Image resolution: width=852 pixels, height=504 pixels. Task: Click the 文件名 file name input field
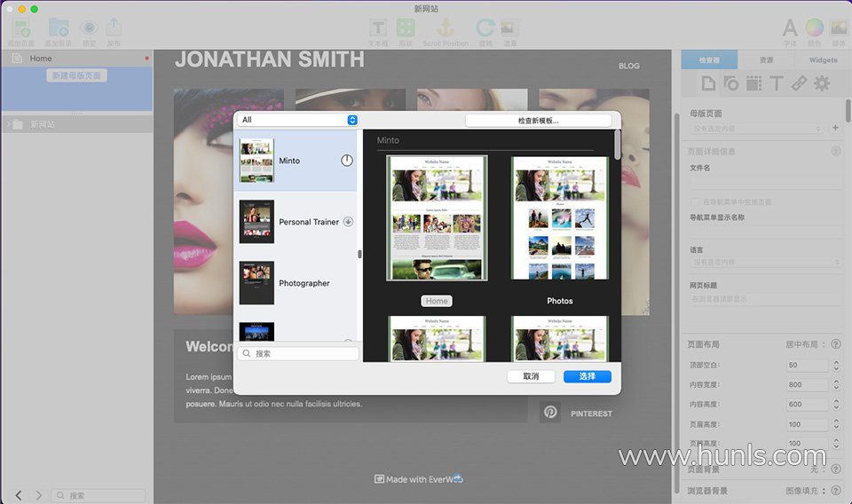(x=766, y=183)
